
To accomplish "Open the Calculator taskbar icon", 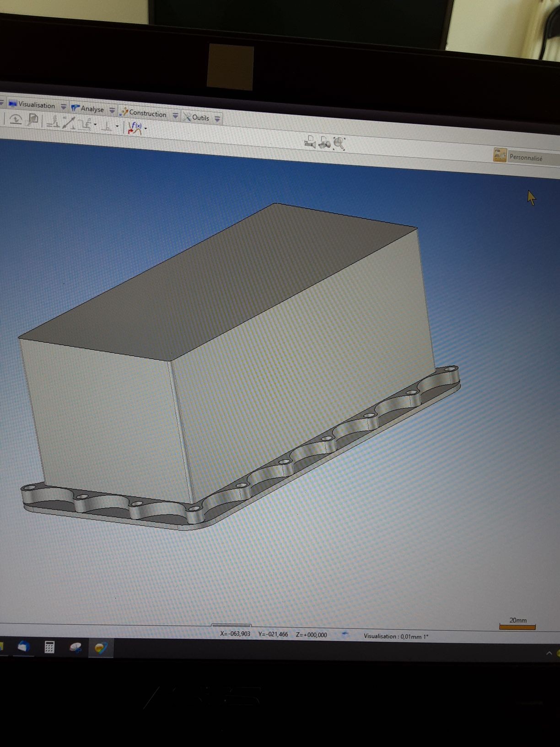I will [x=49, y=647].
